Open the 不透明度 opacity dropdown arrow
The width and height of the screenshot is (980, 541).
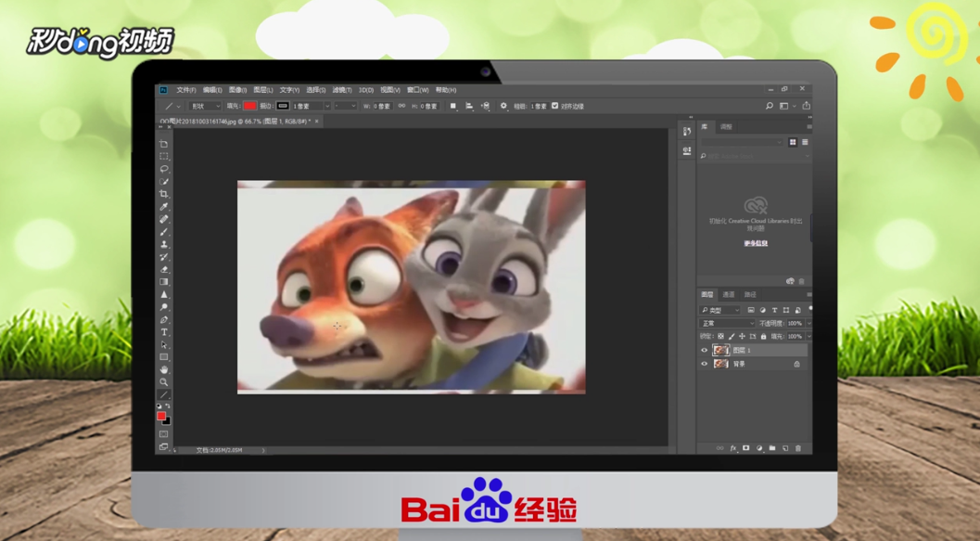[808, 323]
